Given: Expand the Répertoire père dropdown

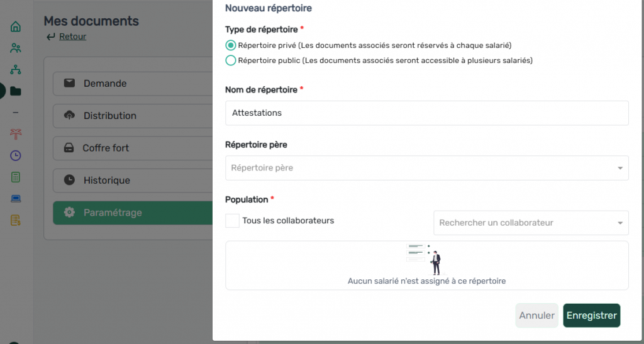Looking at the screenshot, I should (426, 168).
